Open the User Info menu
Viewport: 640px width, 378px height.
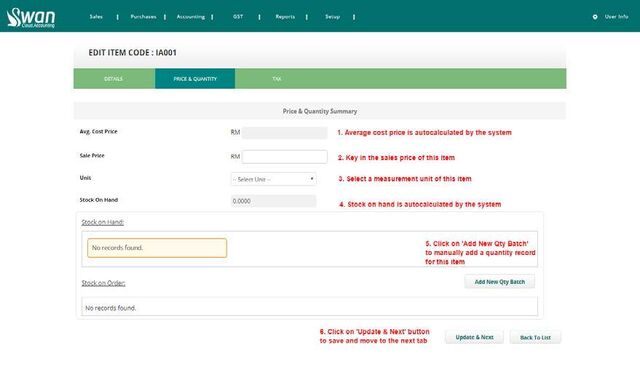pyautogui.click(x=616, y=17)
